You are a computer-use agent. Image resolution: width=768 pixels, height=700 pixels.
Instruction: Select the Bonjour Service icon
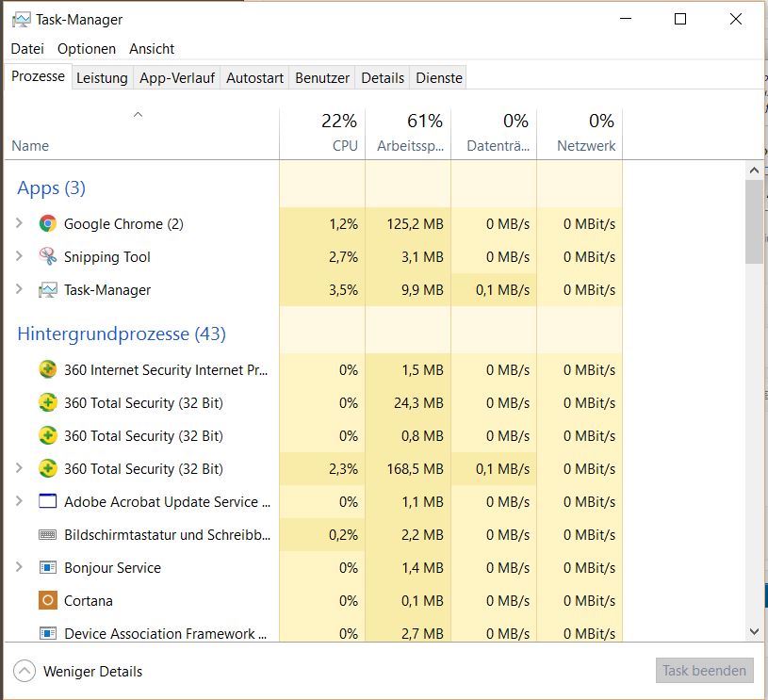(x=48, y=568)
